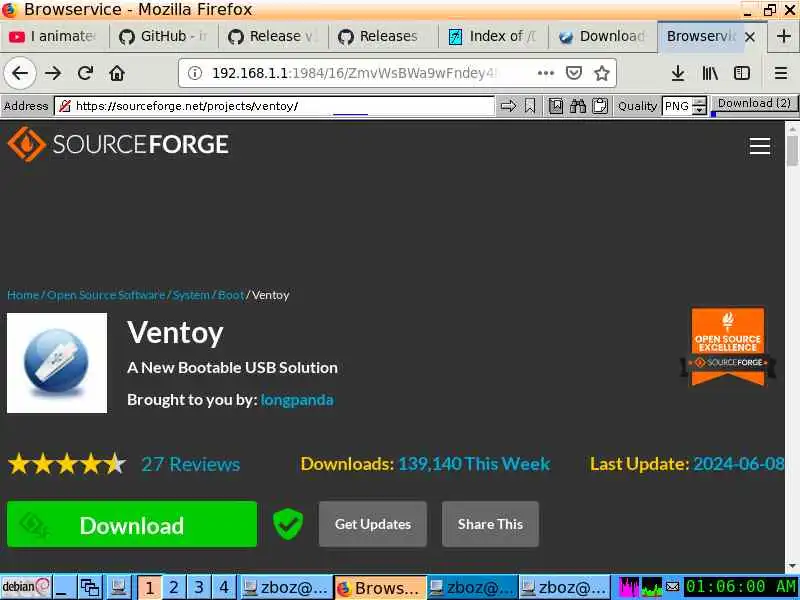
Task: Step quality selector arrows
Action: [700, 106]
